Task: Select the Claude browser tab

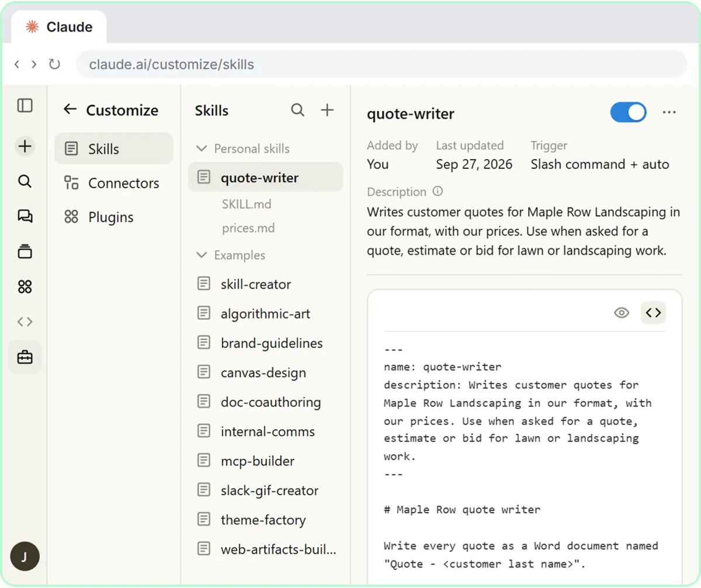Action: tap(59, 27)
